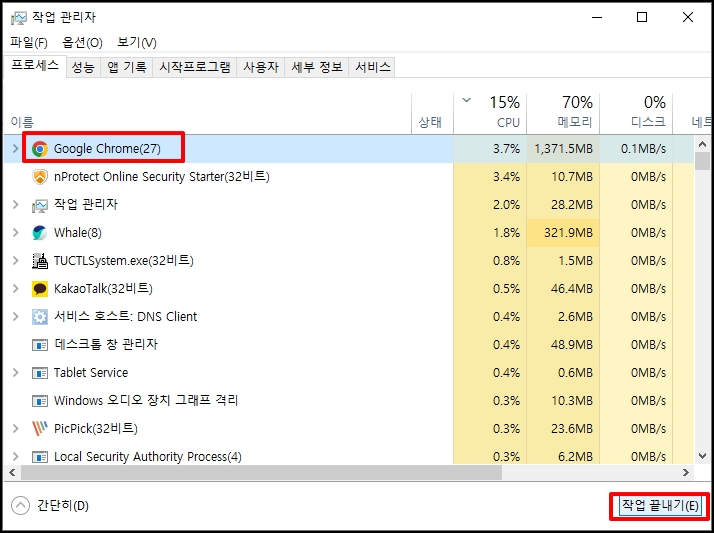
Task: Open the 보기(V) menu
Action: tap(137, 43)
